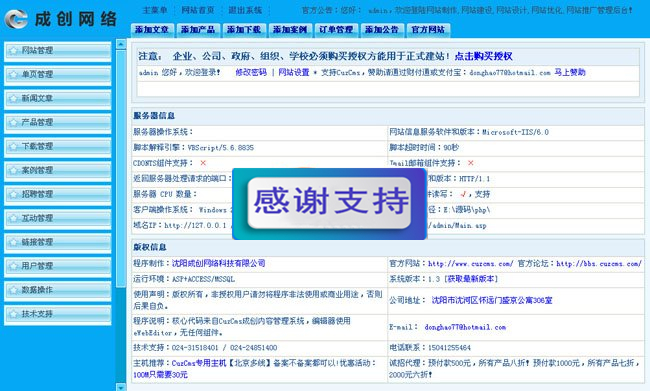The height and width of the screenshot is (391, 650).
Task: Click star icon beside 互动管理
Action: click(13, 219)
